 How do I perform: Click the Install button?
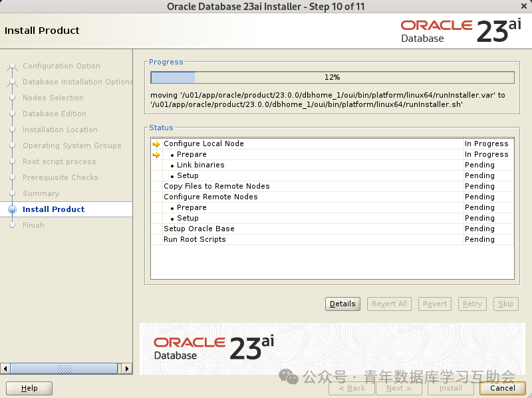click(x=451, y=388)
